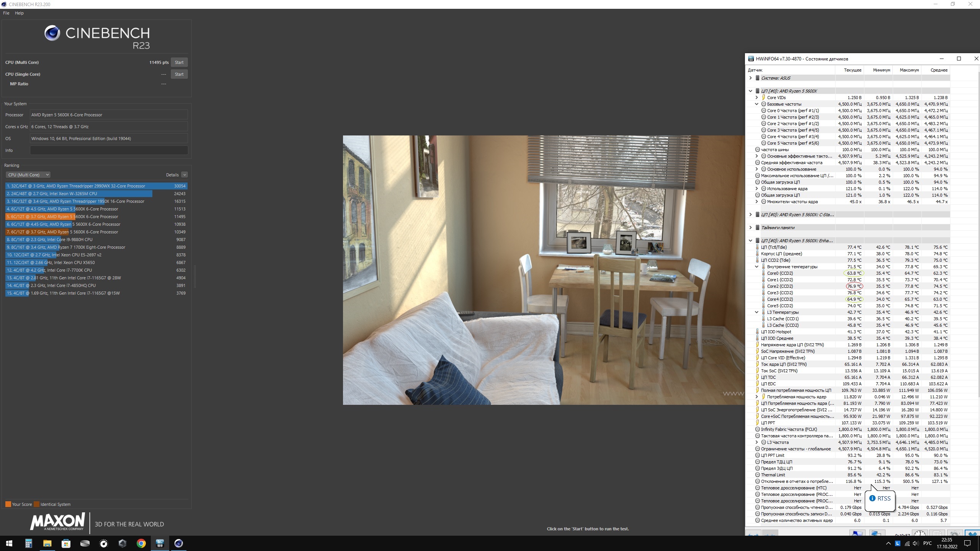This screenshot has height=551, width=980.
Task: Click the speaker volume tray icon
Action: pos(915,543)
